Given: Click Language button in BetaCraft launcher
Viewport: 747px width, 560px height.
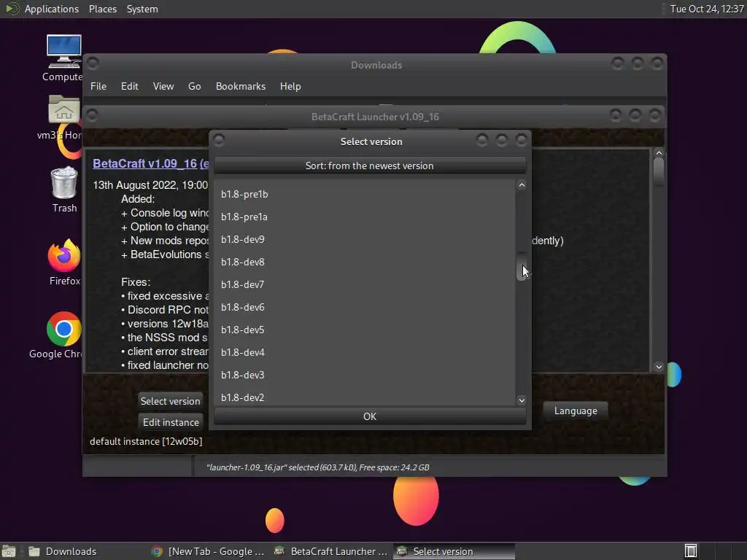Looking at the screenshot, I should [576, 411].
